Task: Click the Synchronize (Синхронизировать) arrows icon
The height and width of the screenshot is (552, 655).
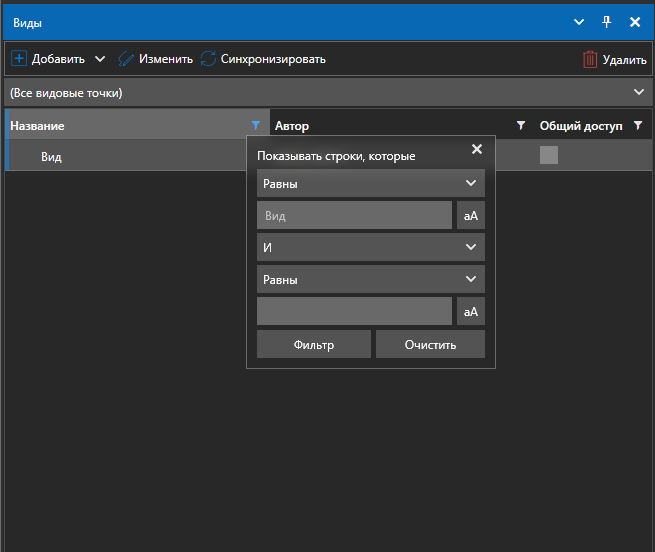Action: 208,59
